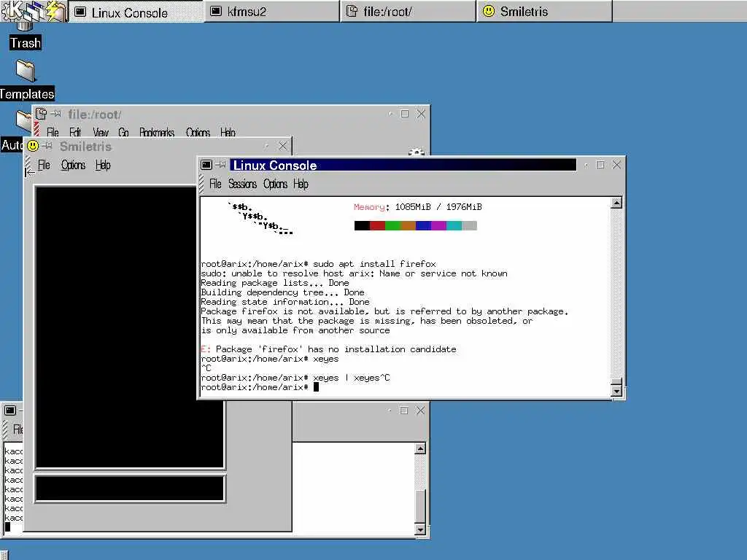The width and height of the screenshot is (747, 560).
Task: Open the Linux Console File menu
Action: (215, 184)
